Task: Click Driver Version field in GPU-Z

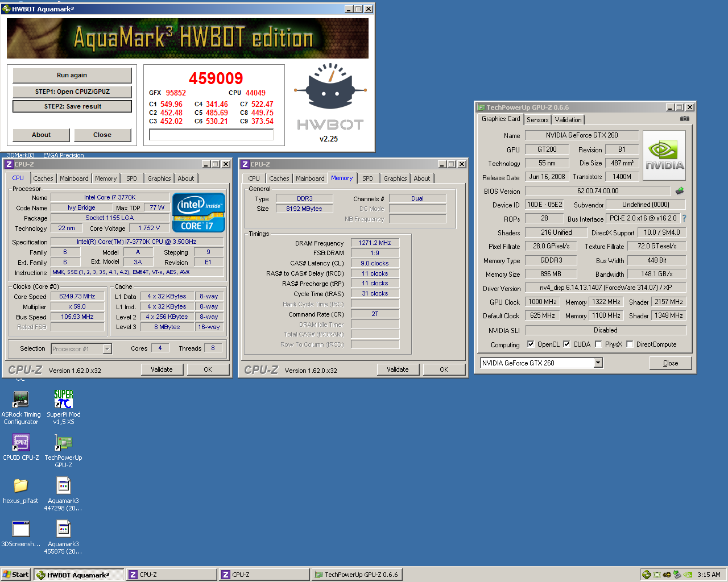Action: 606,288
